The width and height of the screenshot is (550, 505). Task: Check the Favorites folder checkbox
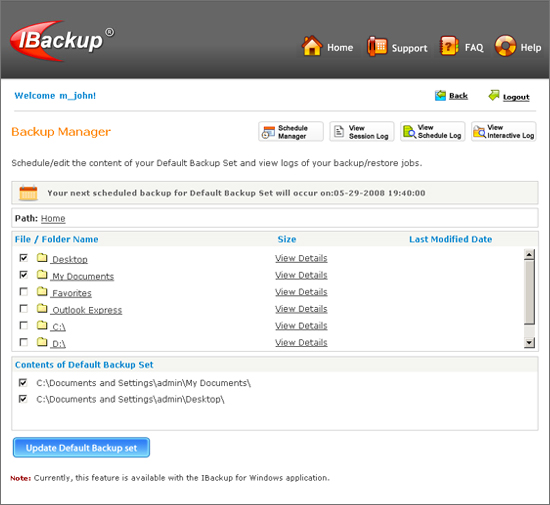24,291
